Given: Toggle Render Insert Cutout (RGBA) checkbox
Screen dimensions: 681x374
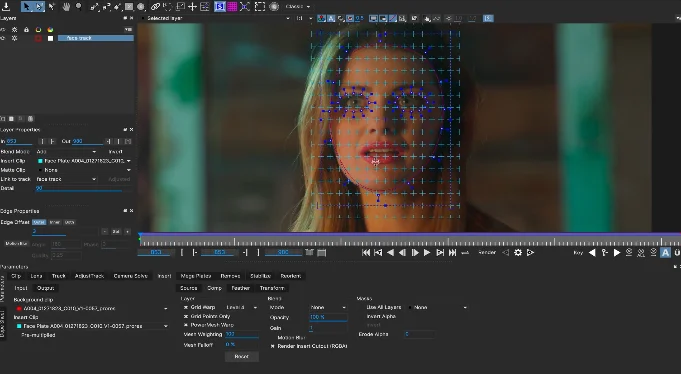Looking at the screenshot, I should (273, 346).
